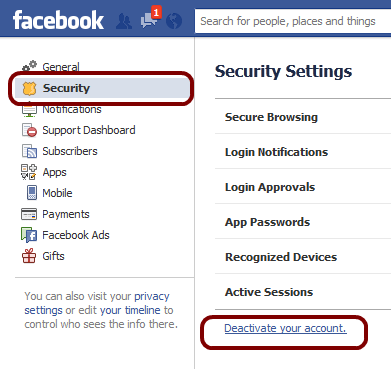Image resolution: width=391 pixels, height=369 pixels.
Task: Click the Facebook Ads icon
Action: click(29, 235)
